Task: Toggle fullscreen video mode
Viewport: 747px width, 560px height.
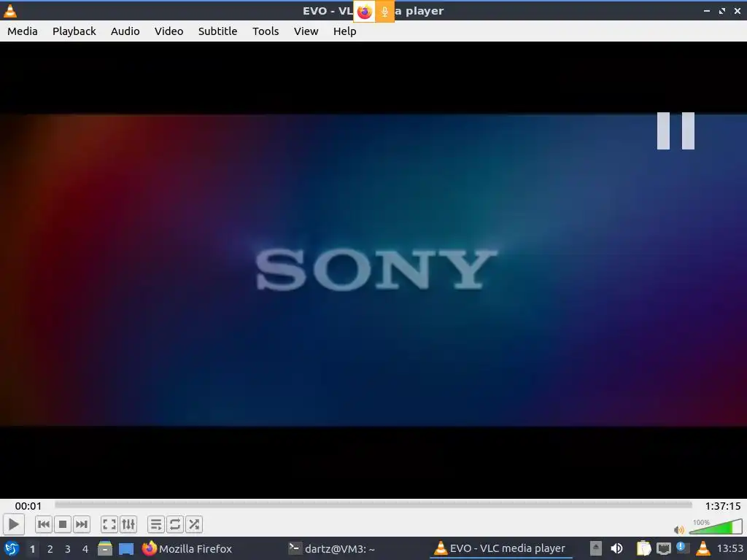Action: (109, 525)
